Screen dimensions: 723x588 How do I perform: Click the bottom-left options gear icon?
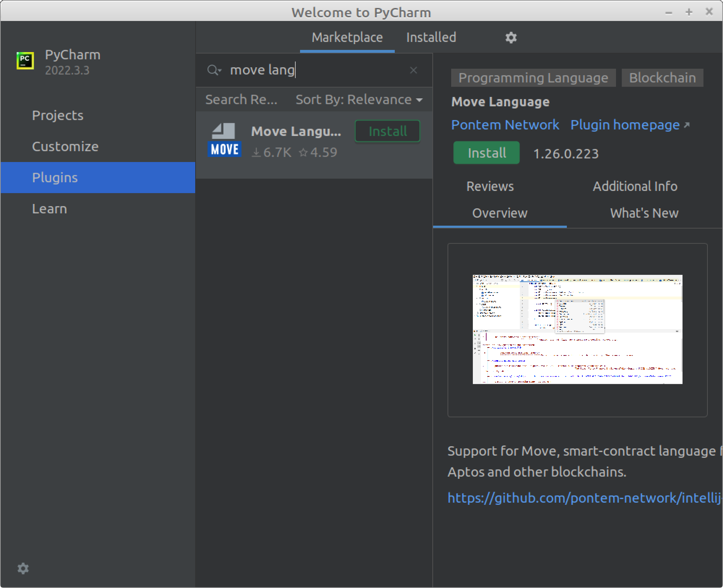coord(23,568)
